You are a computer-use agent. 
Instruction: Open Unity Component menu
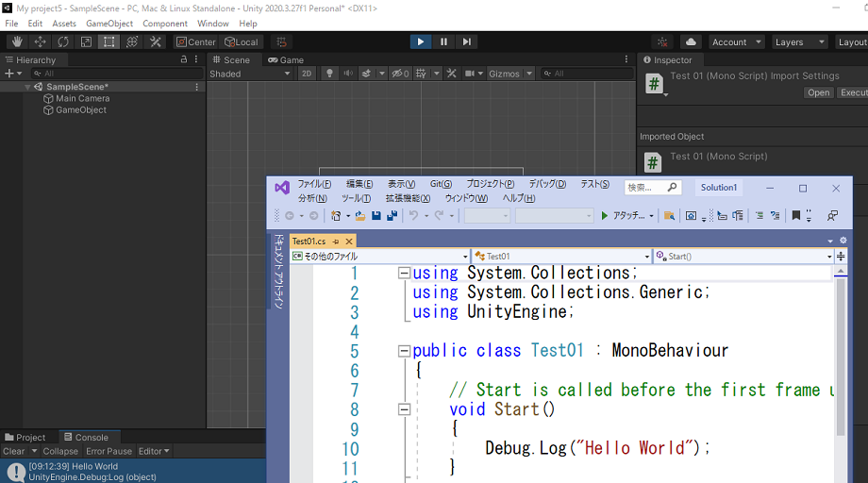coord(165,24)
